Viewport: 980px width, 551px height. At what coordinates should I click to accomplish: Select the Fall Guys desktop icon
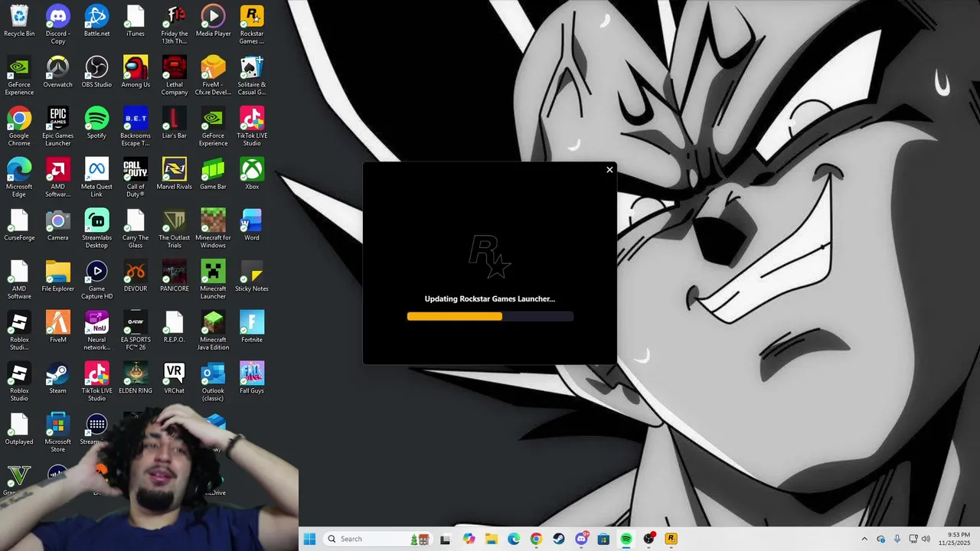(252, 378)
